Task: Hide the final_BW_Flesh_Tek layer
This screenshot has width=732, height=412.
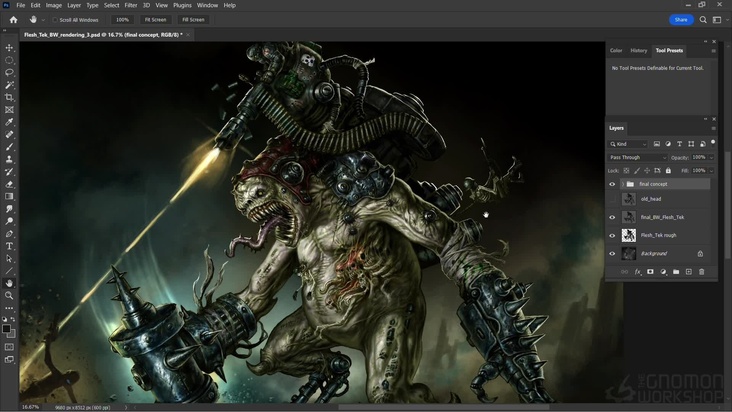Action: [x=612, y=217]
